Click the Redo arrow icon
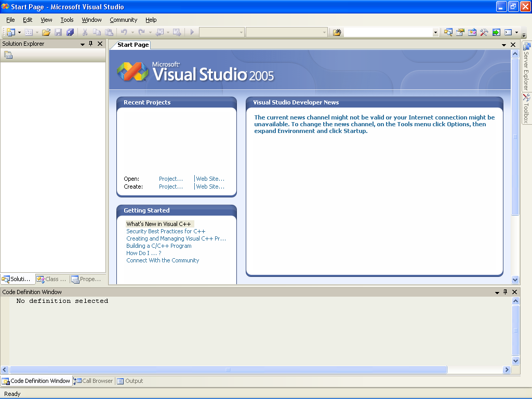 (x=142, y=32)
